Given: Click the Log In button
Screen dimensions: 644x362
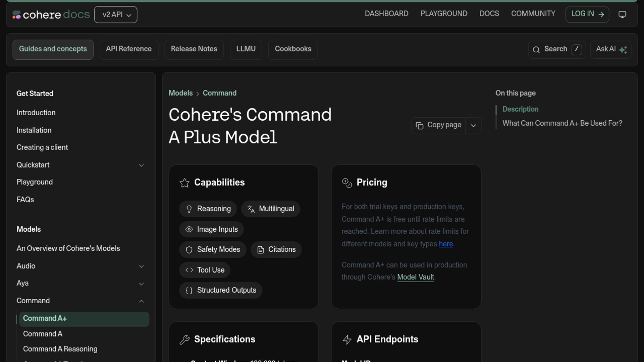Looking at the screenshot, I should click(x=587, y=14).
